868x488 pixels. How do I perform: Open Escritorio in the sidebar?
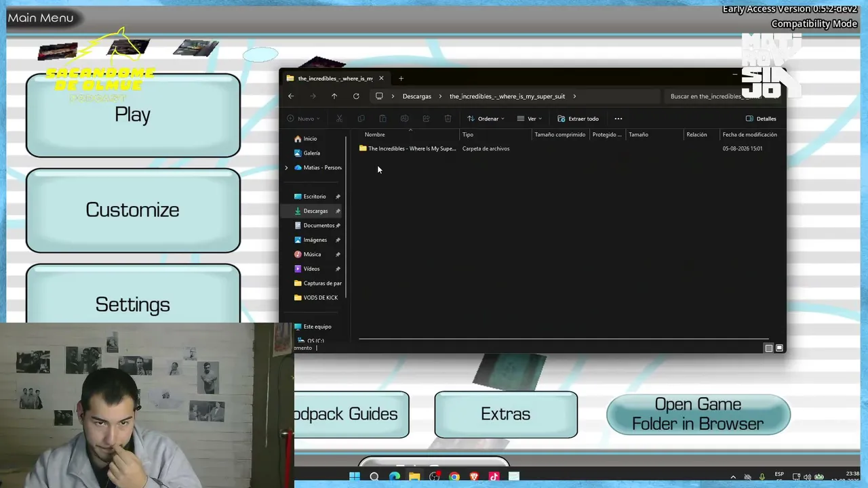(310, 197)
